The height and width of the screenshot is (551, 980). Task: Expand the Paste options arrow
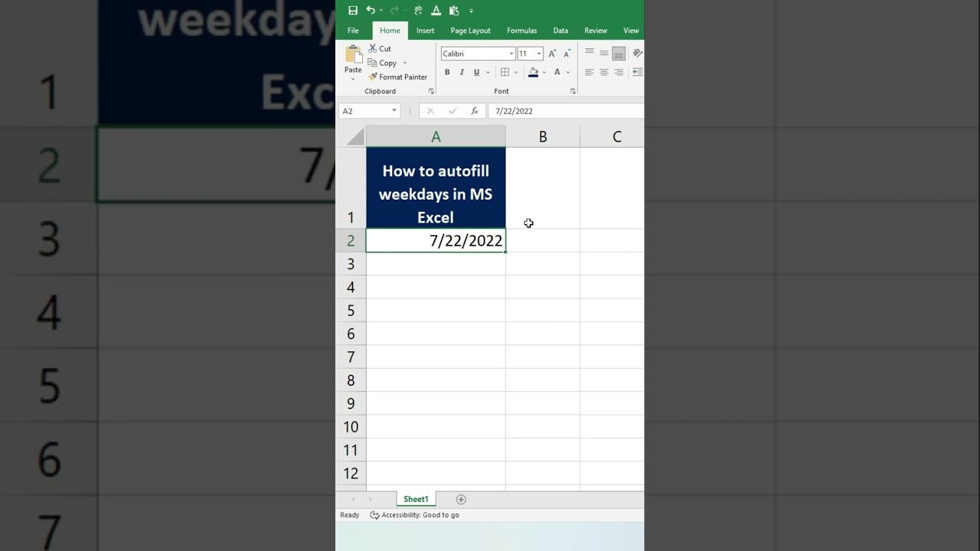353,78
